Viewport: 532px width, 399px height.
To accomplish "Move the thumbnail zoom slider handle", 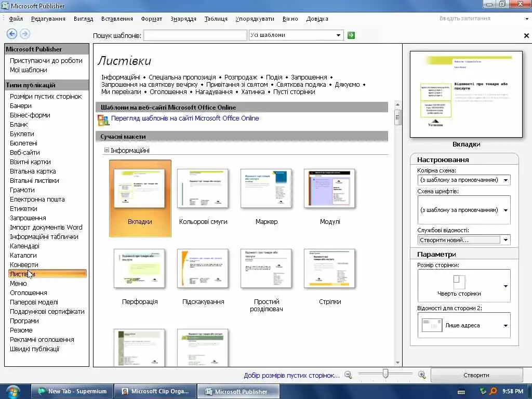I will pyautogui.click(x=385, y=374).
